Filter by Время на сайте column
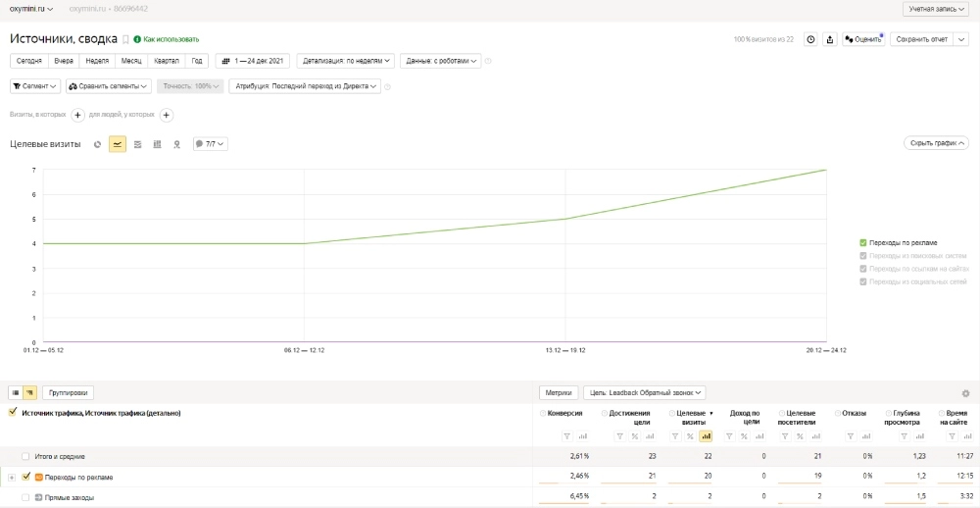The image size is (980, 508). (x=952, y=436)
